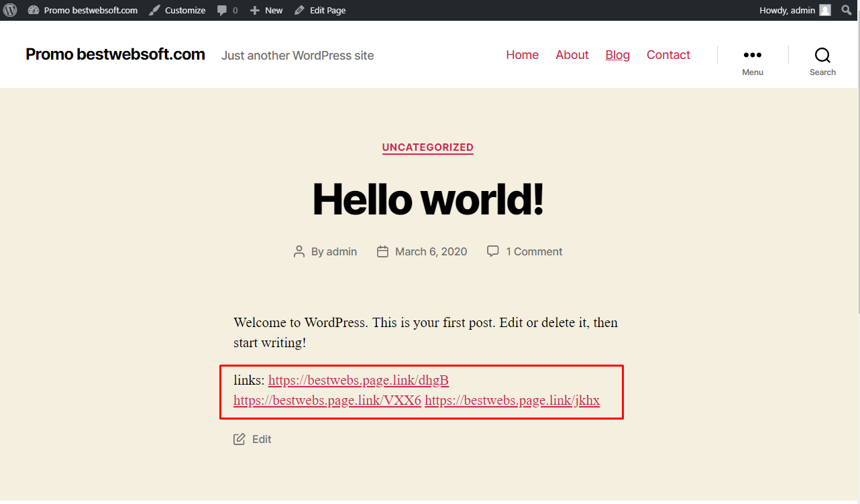Click the plus icon beside New
The image size is (860, 504).
coord(254,11)
